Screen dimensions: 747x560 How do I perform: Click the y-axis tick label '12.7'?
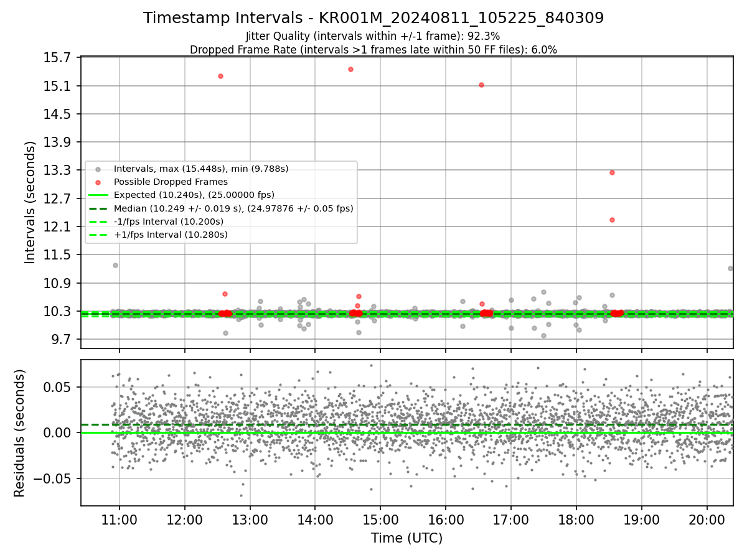tap(59, 198)
